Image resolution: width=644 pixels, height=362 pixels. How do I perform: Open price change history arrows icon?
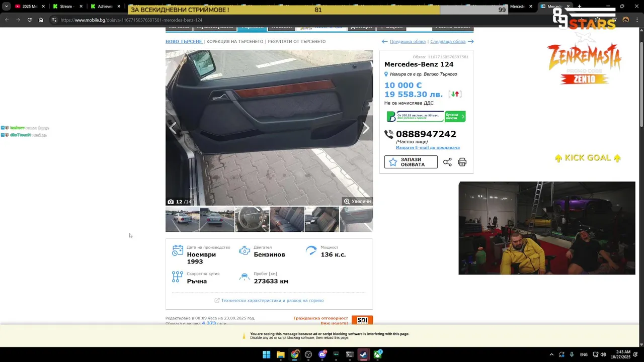(x=455, y=94)
